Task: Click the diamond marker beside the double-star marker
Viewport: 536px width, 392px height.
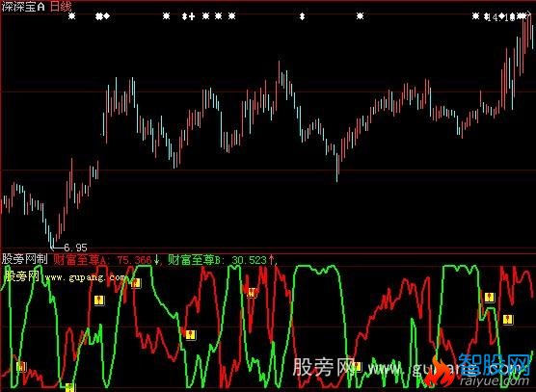Action: pos(107,16)
